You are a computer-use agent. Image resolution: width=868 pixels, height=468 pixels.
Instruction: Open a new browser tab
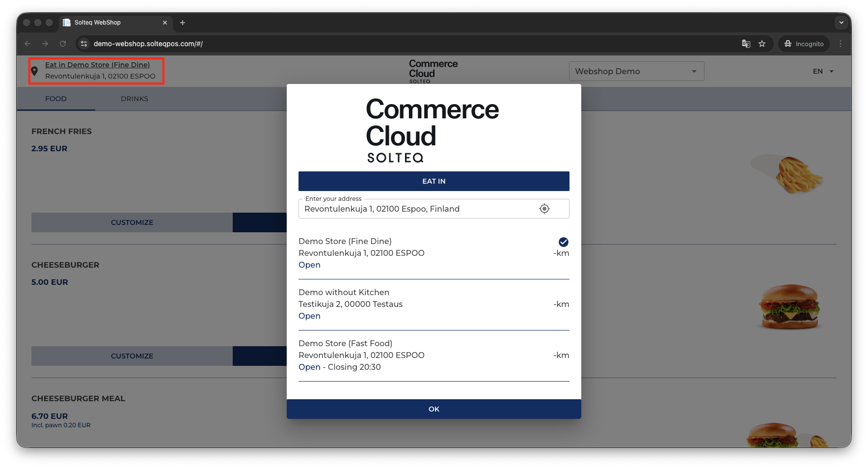click(183, 23)
